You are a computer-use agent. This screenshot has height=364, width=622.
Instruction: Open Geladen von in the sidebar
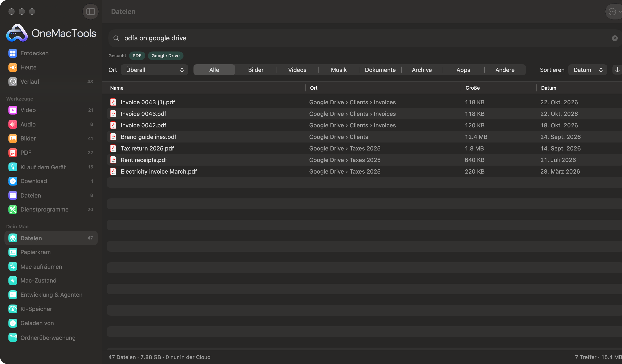coord(51,323)
